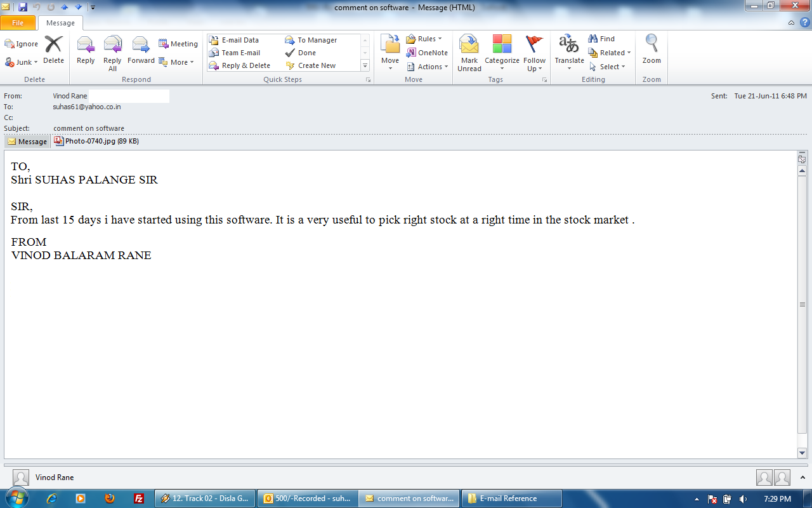This screenshot has width=812, height=508.
Task: Delete this message with Delete icon
Action: click(x=53, y=50)
